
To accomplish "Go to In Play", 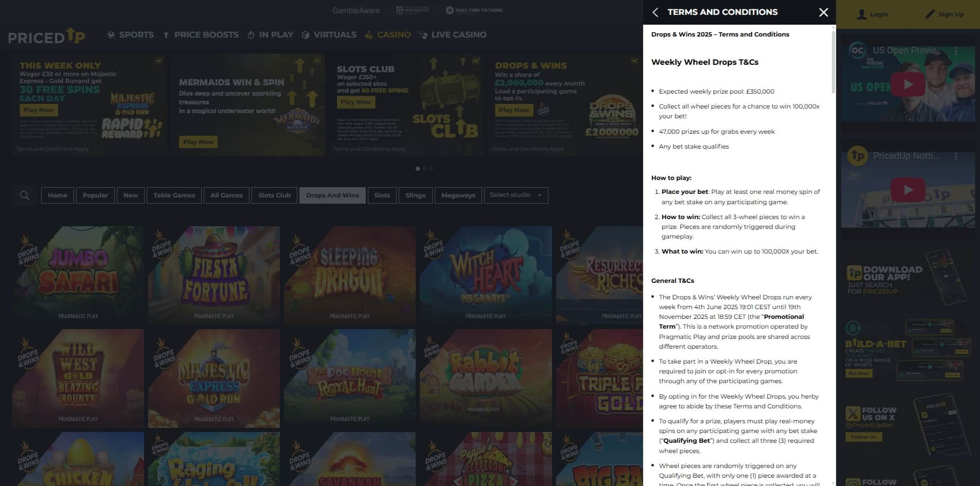I will point(270,35).
